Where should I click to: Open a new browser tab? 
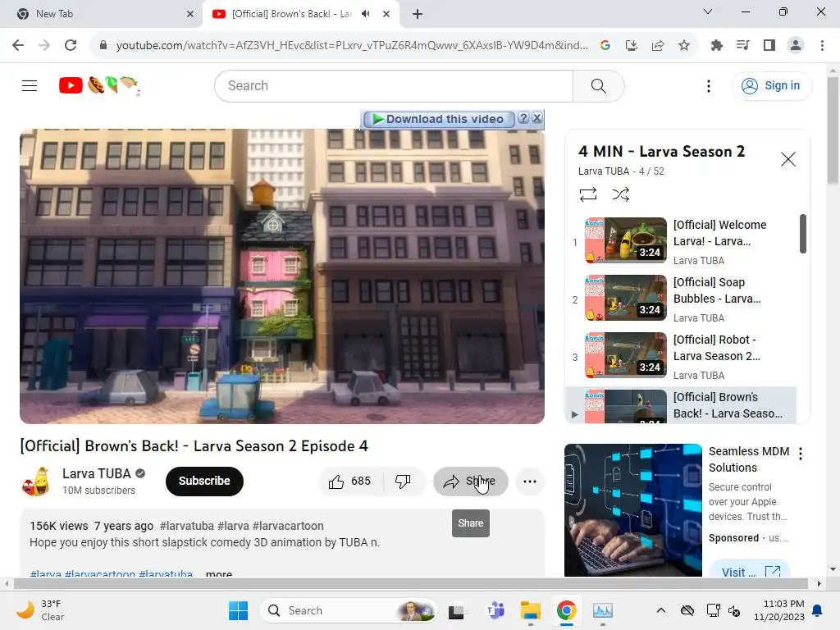[418, 14]
